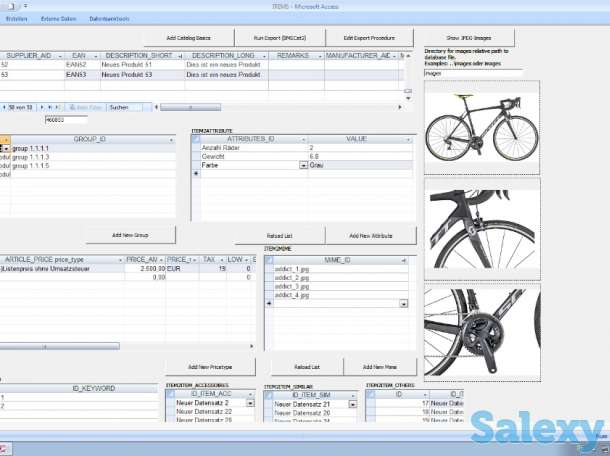
Task: Click the bike fork close-up thumbnail
Action: tap(482, 229)
